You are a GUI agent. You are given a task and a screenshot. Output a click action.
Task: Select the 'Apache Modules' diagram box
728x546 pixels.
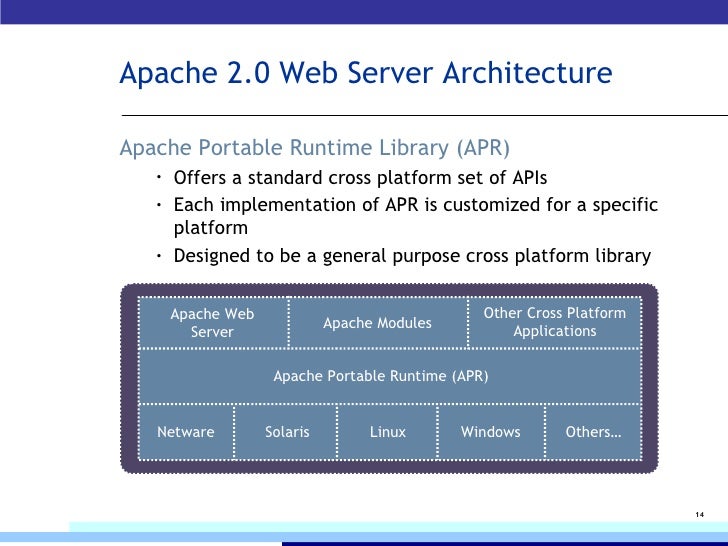[378, 323]
